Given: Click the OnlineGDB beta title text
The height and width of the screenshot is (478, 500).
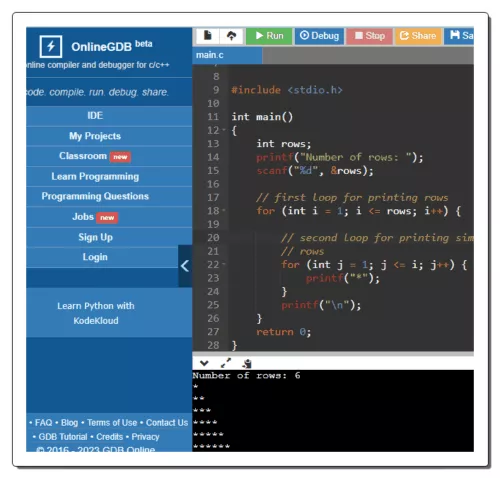Looking at the screenshot, I should click(x=112, y=46).
